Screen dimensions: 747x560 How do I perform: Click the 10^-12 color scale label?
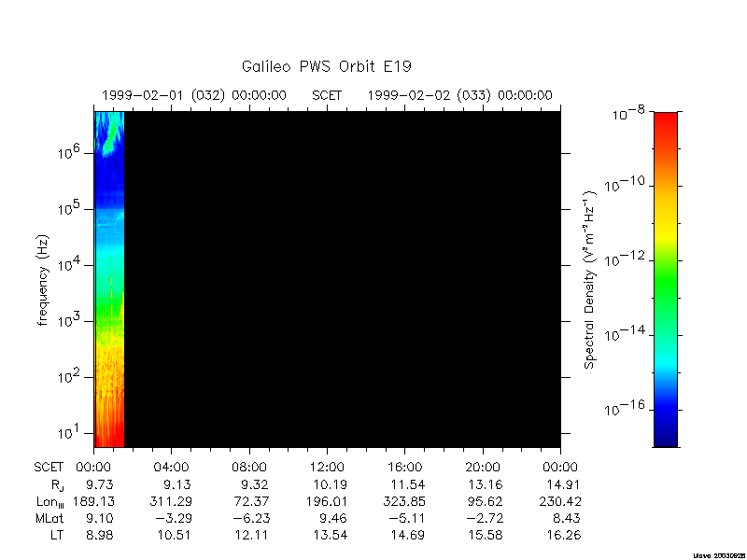click(x=624, y=259)
